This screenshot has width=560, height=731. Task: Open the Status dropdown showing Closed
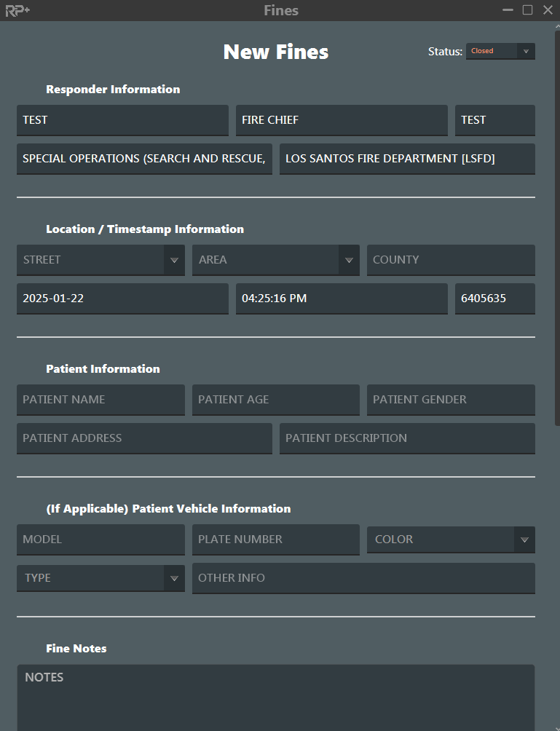[x=500, y=51]
